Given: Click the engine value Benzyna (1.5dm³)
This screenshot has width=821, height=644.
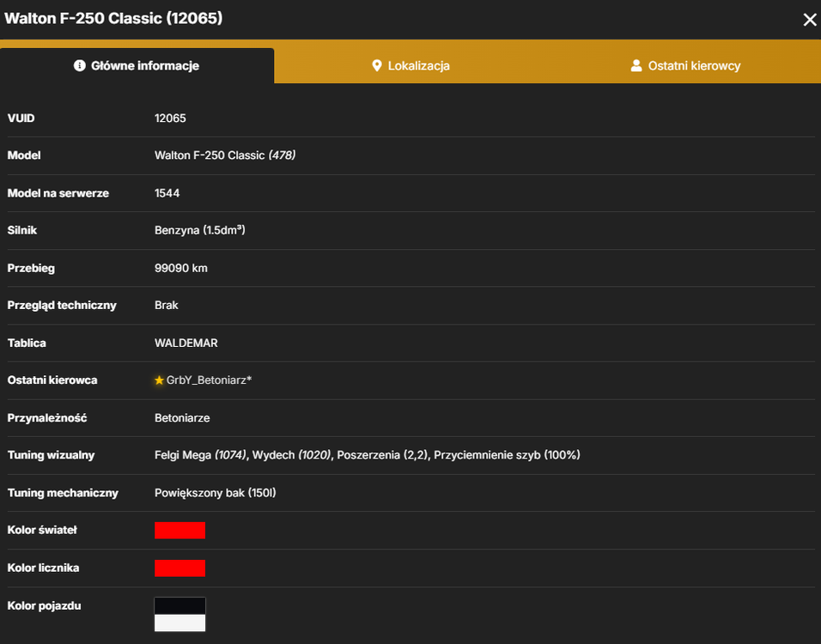Looking at the screenshot, I should click(x=199, y=230).
